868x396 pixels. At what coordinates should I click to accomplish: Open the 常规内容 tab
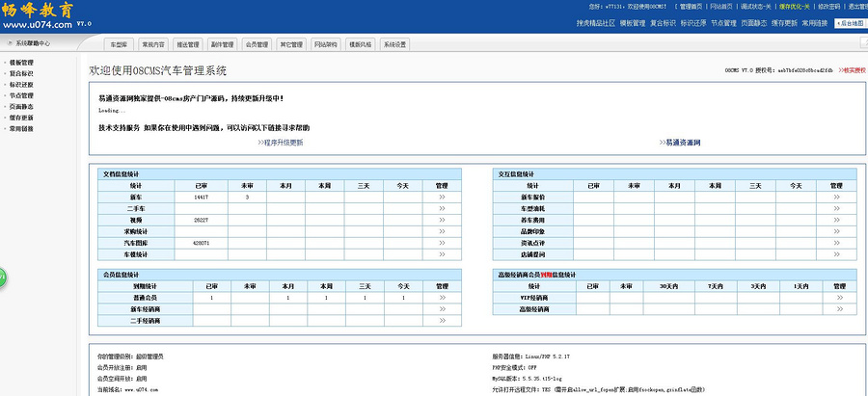(153, 44)
